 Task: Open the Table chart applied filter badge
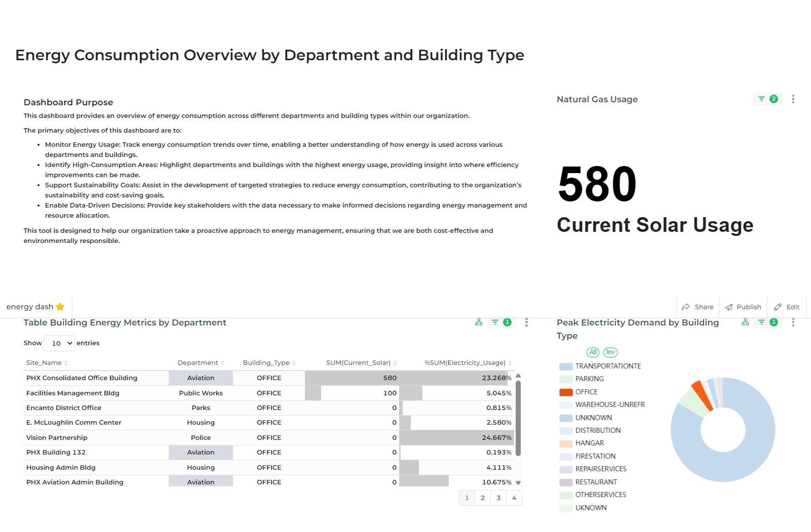point(501,322)
